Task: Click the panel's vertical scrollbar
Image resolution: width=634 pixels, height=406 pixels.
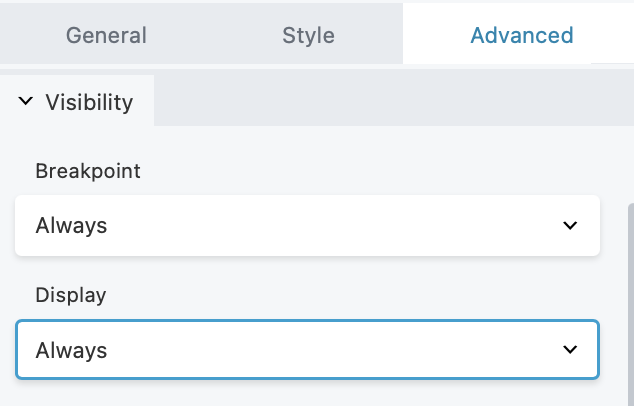Action: point(630,300)
